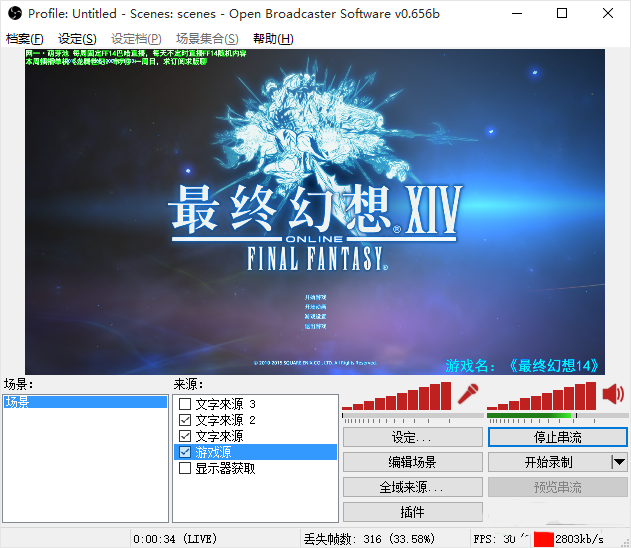
Task: Enable the 显示器获取 source checkbox
Action: pyautogui.click(x=185, y=468)
